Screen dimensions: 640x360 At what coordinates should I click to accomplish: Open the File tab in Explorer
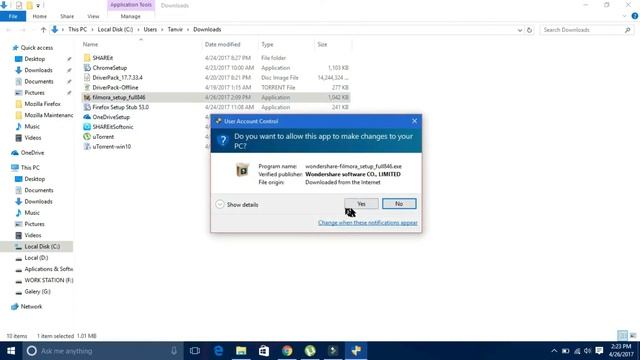click(x=13, y=16)
